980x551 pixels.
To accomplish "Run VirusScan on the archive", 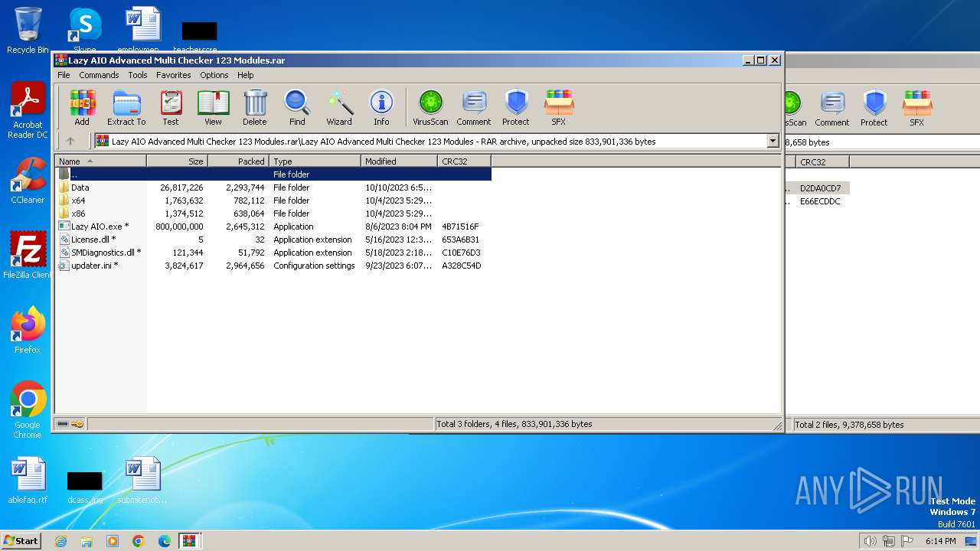I will click(430, 107).
